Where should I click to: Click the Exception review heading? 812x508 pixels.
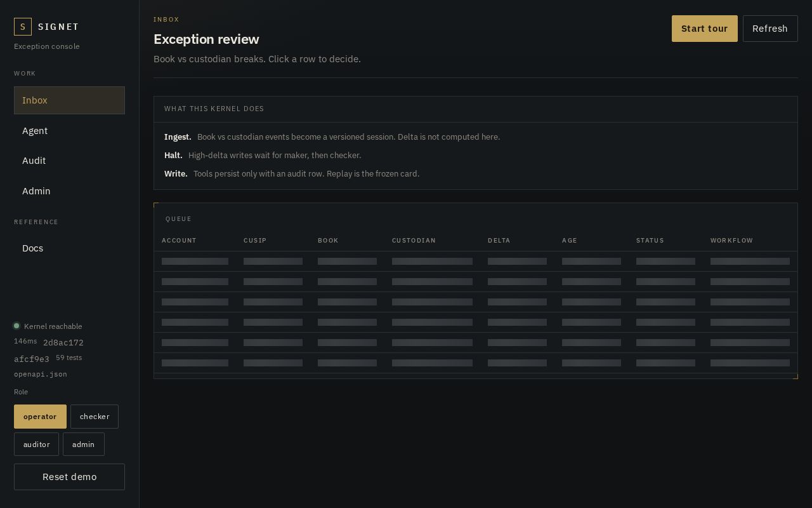206,39
